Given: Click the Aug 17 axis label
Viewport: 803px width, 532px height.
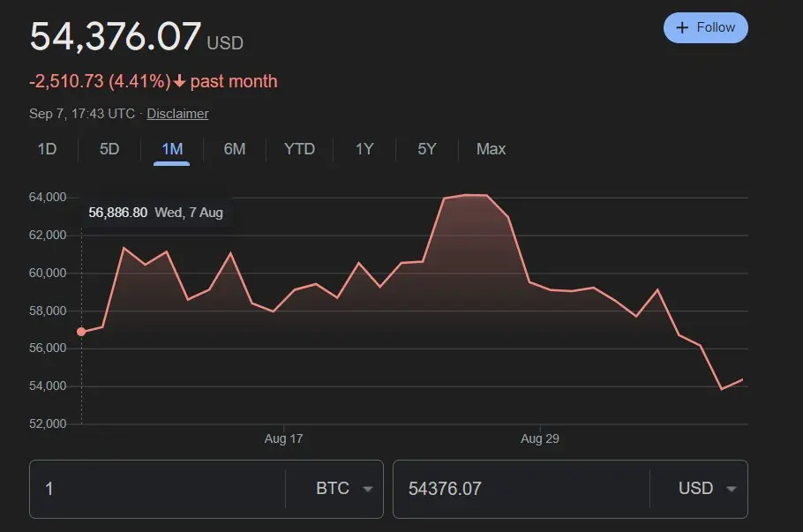Looking at the screenshot, I should (283, 438).
